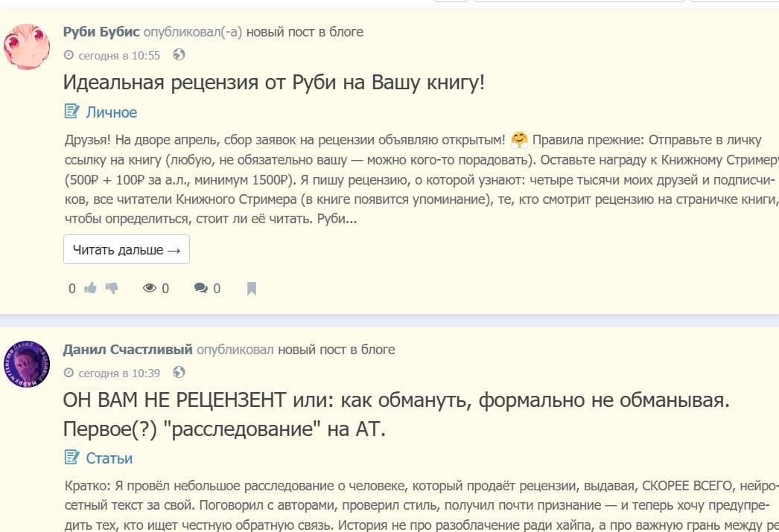This screenshot has height=532, width=779.
Task: Click globe visibility icon on Руби's post
Action: click(x=179, y=55)
